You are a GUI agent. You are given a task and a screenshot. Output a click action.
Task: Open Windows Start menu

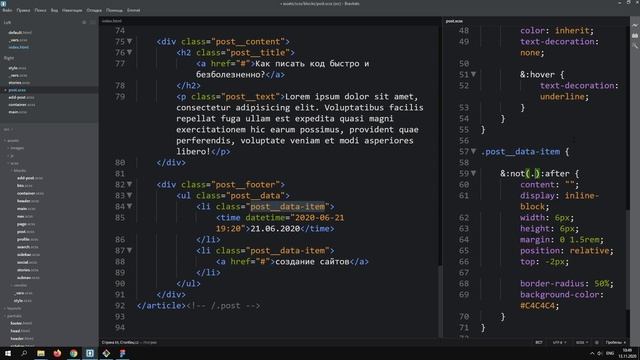pos(8,353)
